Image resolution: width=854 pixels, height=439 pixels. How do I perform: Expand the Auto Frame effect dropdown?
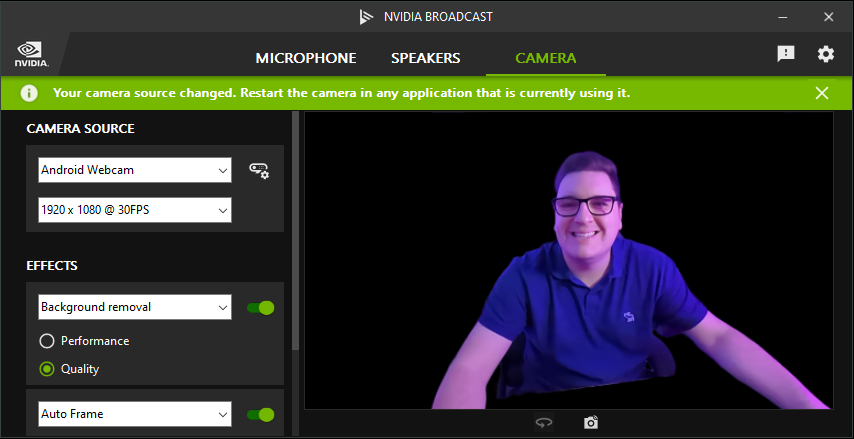(x=135, y=414)
